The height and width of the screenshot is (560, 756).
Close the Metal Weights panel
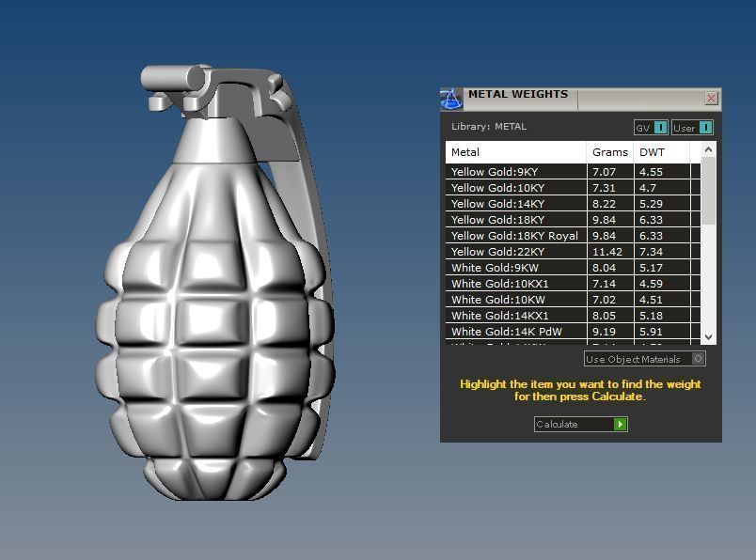(711, 99)
